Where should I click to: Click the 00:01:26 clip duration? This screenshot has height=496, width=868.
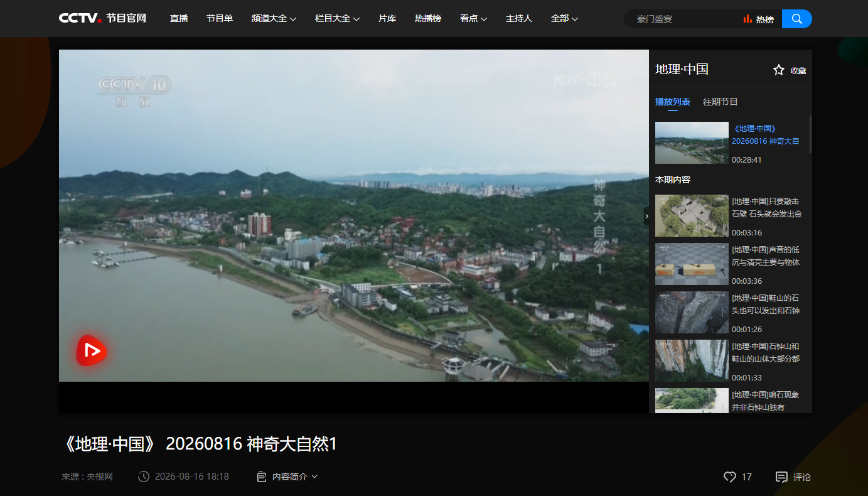coord(747,329)
